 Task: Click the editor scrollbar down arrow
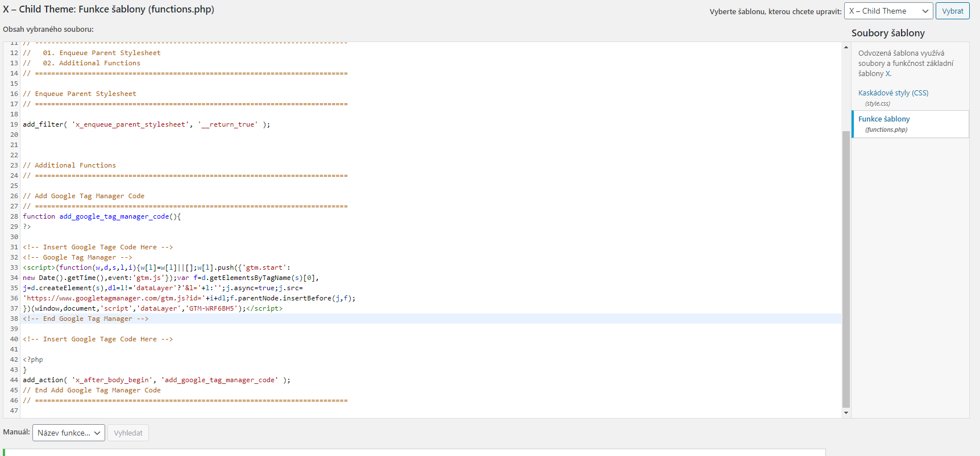click(x=846, y=413)
